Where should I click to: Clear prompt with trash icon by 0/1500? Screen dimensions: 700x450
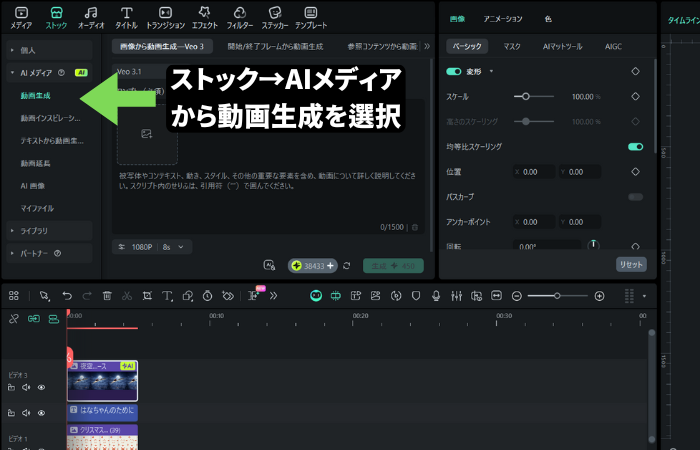(415, 227)
